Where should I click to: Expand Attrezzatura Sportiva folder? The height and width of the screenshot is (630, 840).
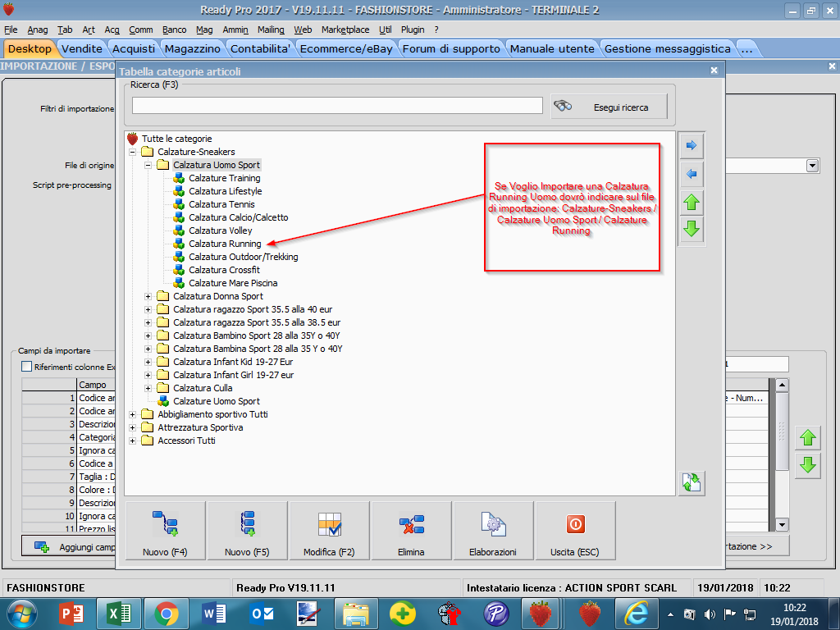click(132, 427)
